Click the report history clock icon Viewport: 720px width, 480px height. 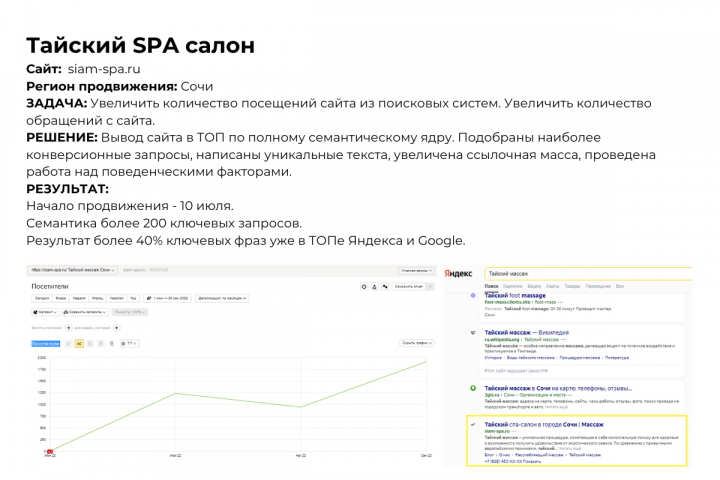tap(364, 287)
